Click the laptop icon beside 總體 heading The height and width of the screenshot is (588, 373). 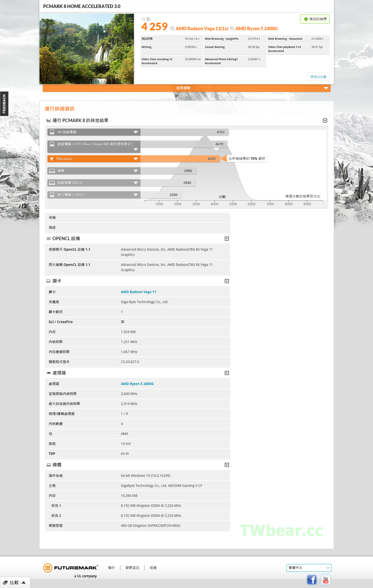coord(48,465)
